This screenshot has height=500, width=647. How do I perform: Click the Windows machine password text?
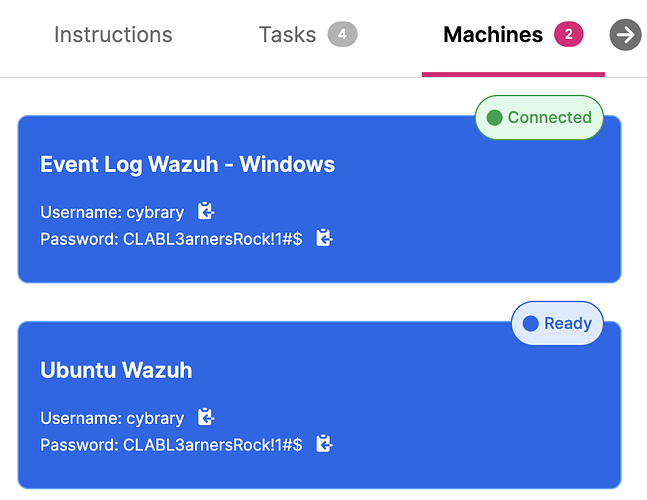click(171, 238)
